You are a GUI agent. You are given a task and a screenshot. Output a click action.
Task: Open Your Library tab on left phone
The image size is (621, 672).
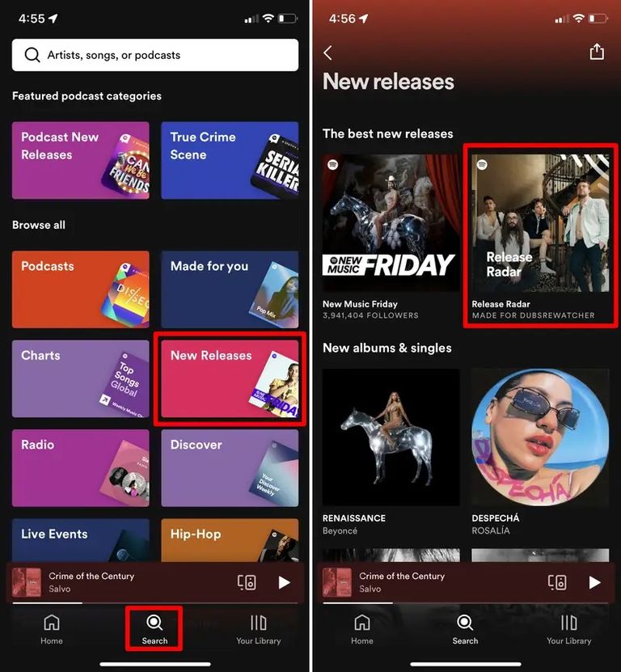[x=259, y=629]
